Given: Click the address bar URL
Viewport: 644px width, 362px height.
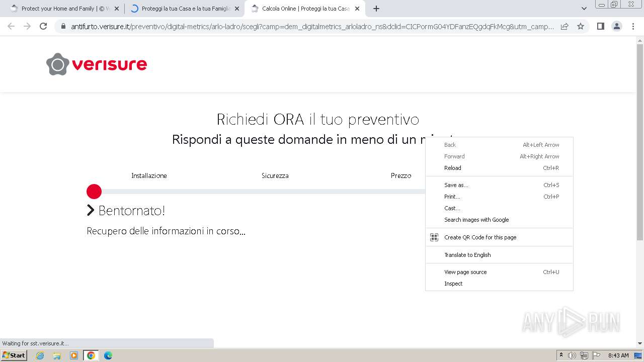Looking at the screenshot, I should pos(312,27).
